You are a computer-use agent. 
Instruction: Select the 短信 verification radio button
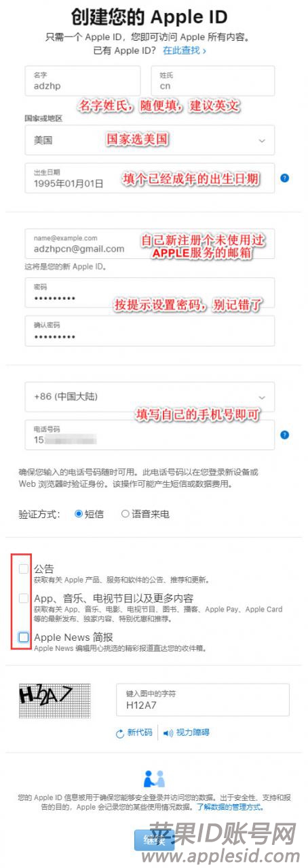(x=79, y=514)
